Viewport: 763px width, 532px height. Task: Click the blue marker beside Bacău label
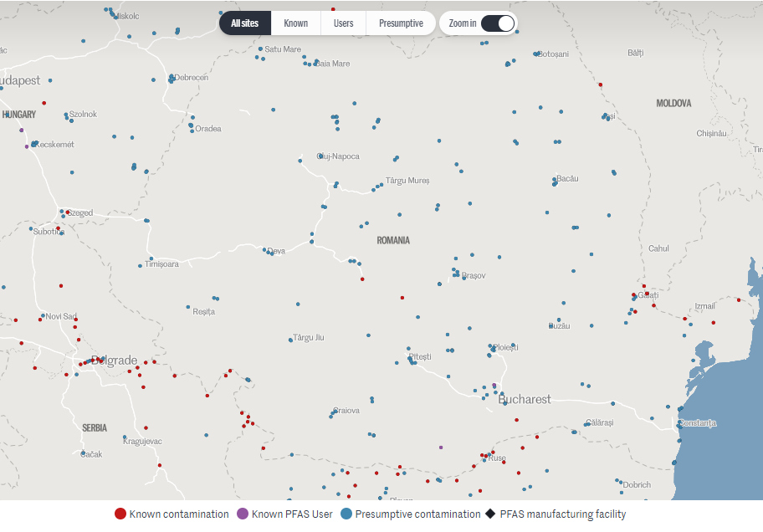tap(555, 178)
